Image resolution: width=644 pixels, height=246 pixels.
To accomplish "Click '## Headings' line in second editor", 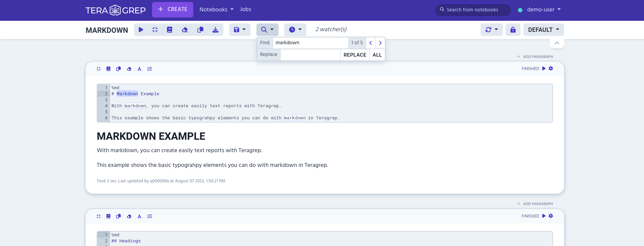I will pos(126,241).
